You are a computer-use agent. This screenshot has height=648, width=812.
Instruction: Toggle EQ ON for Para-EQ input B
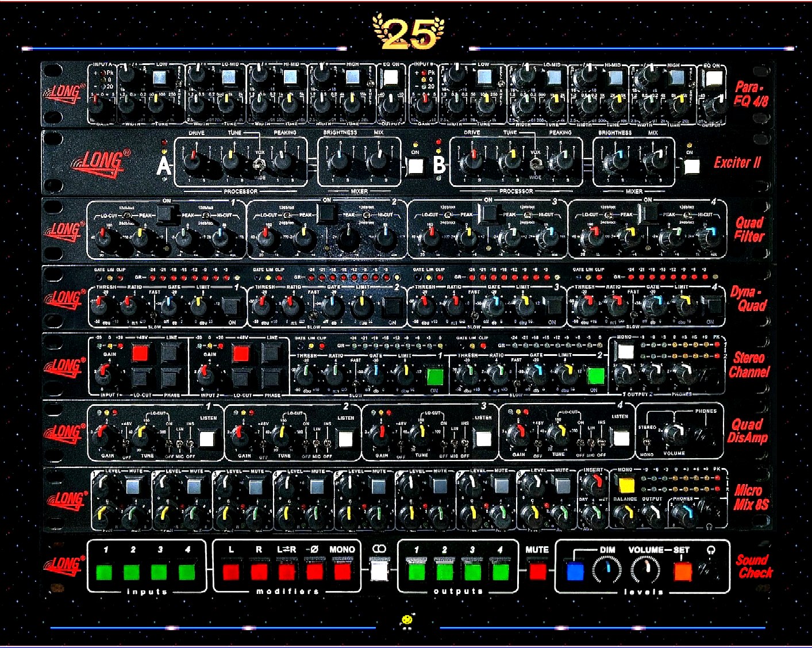[713, 78]
